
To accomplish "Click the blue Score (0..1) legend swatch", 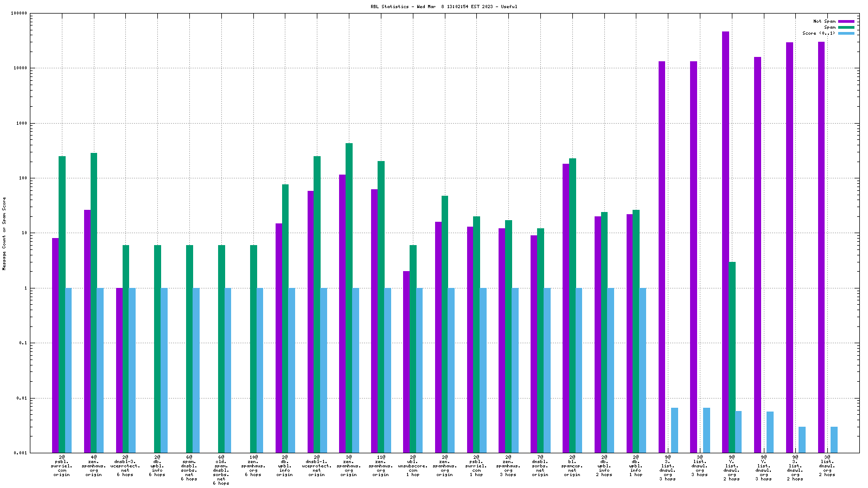I will [x=846, y=33].
